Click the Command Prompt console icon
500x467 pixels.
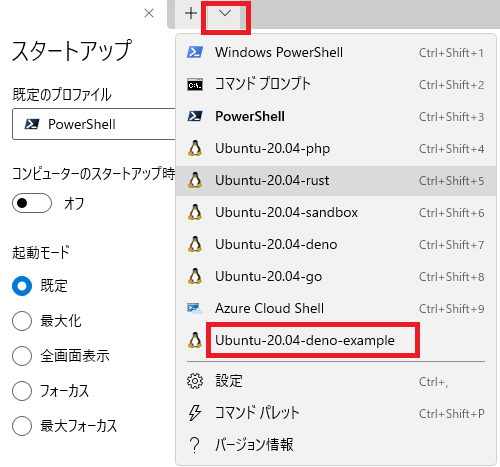coord(195,84)
